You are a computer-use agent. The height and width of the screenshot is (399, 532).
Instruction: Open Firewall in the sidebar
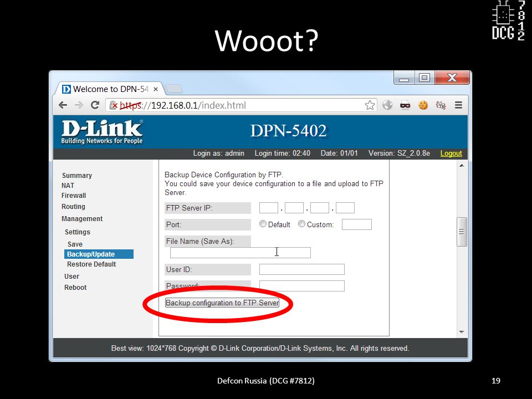74,196
